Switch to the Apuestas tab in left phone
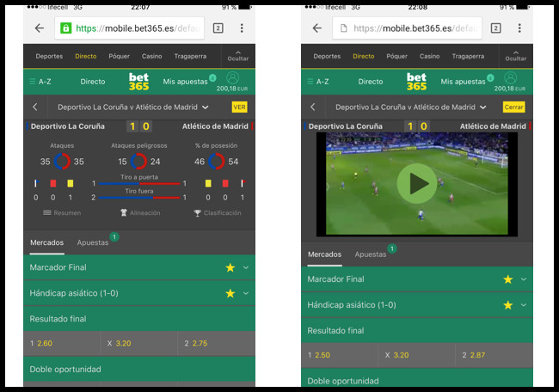The height and width of the screenshot is (392, 559). point(93,242)
